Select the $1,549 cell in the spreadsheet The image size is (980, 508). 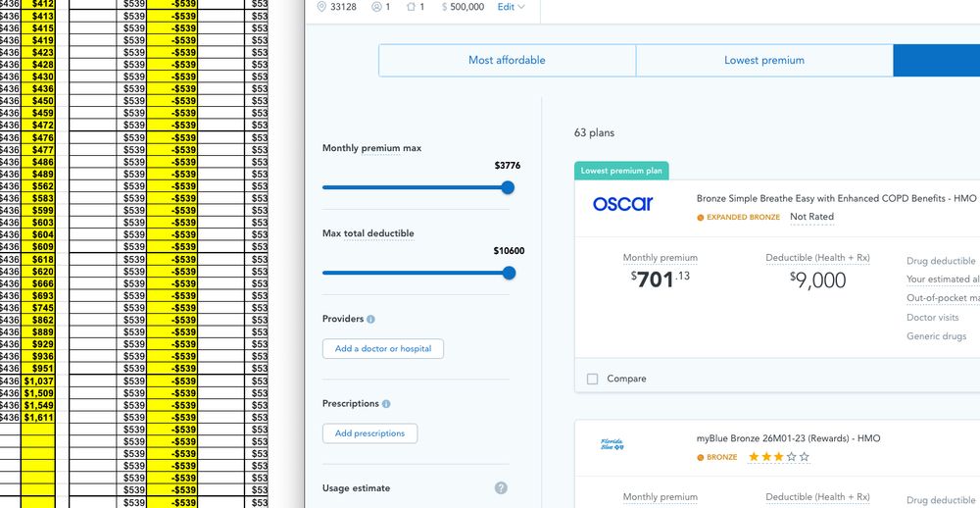click(x=38, y=405)
